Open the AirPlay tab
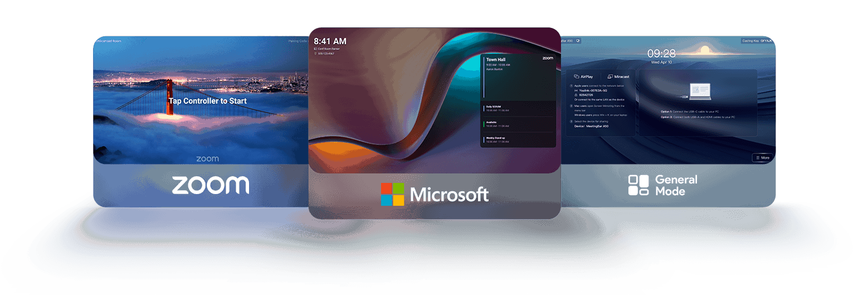This screenshot has height=295, width=868. [583, 76]
